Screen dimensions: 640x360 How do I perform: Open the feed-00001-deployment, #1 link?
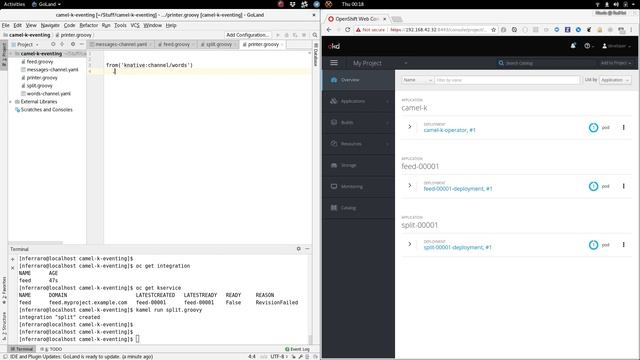(x=458, y=189)
